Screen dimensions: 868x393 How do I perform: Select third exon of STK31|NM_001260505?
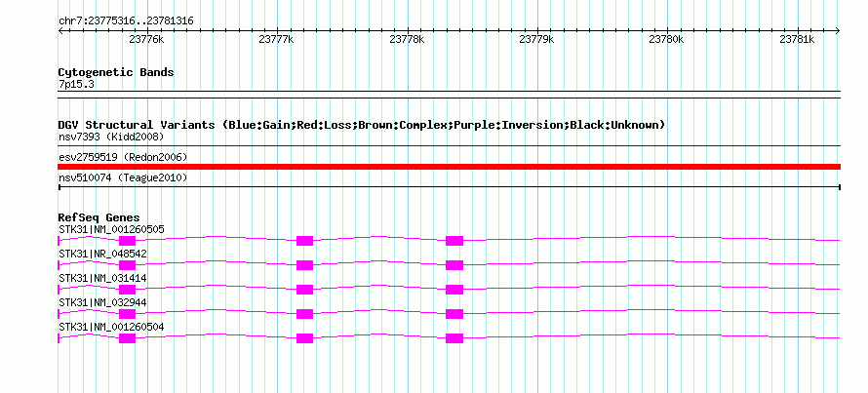pos(454,240)
